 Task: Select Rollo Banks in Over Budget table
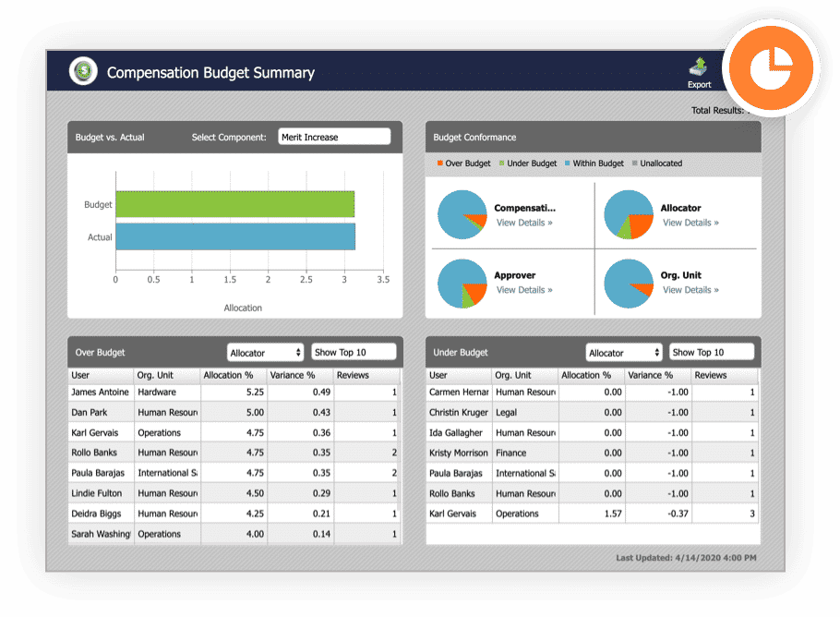click(x=94, y=453)
